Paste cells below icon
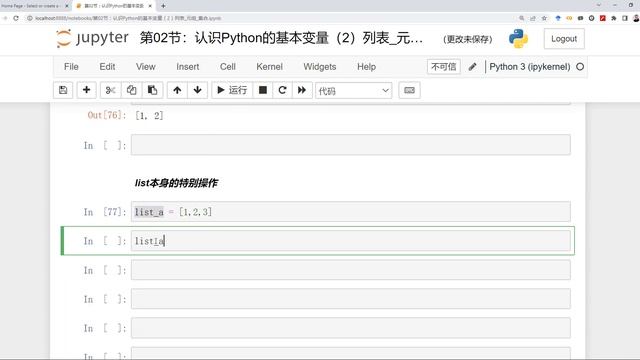 (x=152, y=90)
